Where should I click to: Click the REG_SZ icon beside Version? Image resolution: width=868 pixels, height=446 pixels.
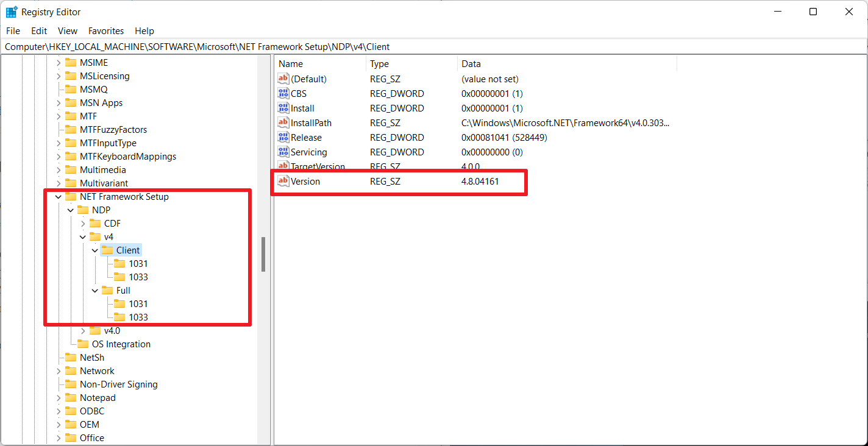point(283,181)
